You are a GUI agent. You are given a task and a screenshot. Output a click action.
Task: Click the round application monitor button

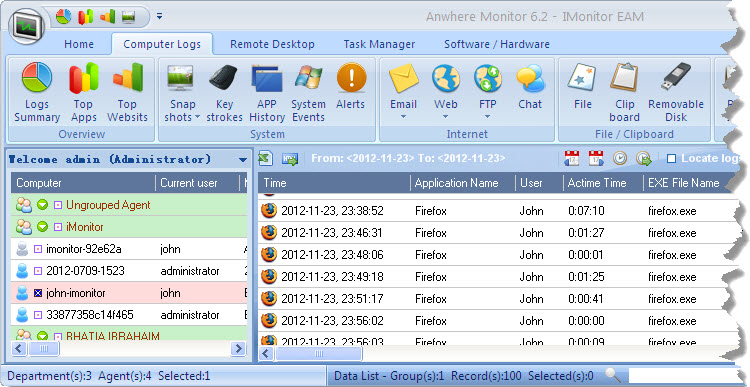pyautogui.click(x=27, y=27)
